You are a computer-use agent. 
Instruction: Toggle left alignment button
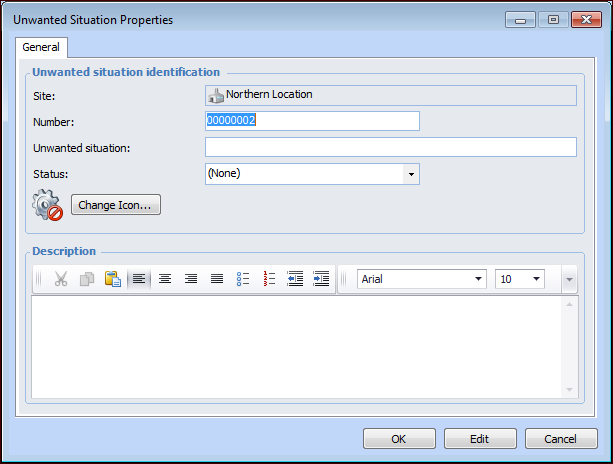139,280
